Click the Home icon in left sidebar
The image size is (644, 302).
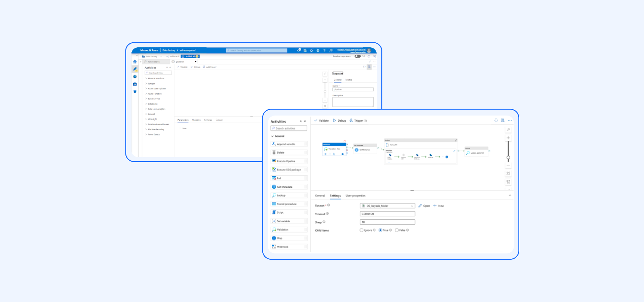coord(135,62)
